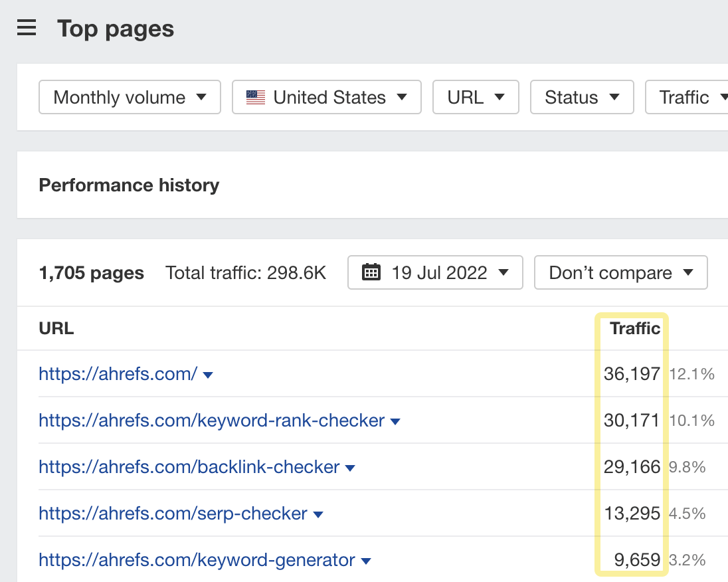Expand caret next to backlink-checker URL
This screenshot has width=728, height=582.
(x=350, y=468)
